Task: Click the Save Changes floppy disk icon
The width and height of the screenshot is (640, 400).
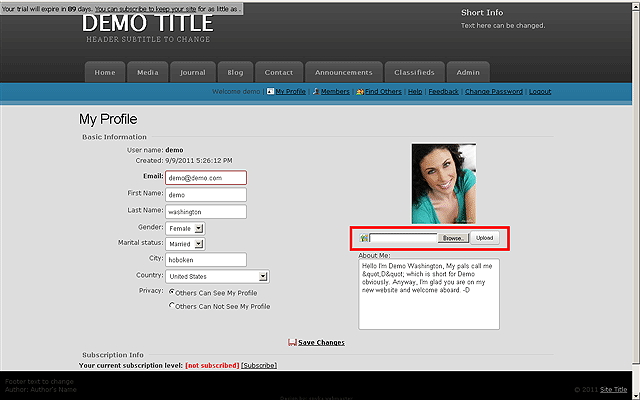Action: [291, 342]
